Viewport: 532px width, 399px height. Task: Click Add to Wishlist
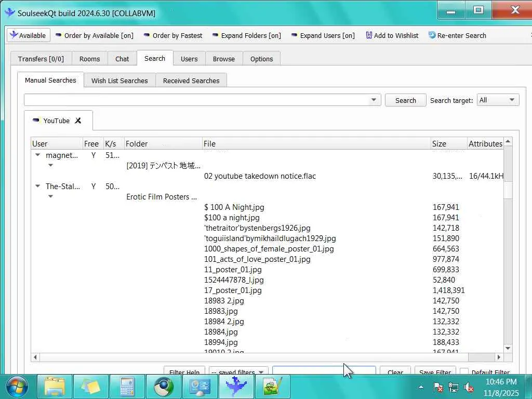(x=392, y=36)
